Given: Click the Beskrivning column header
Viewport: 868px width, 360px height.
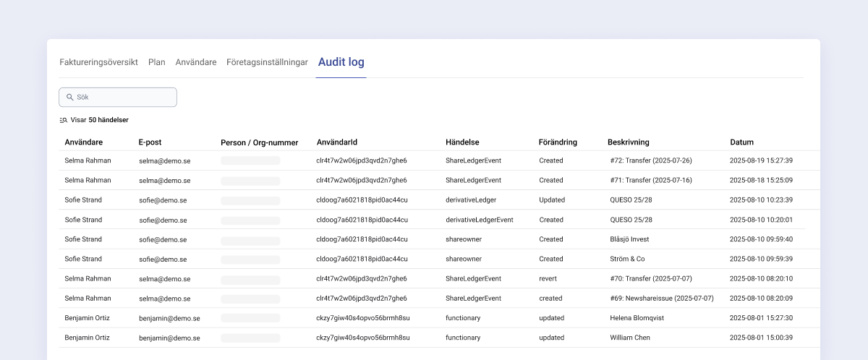Looking at the screenshot, I should click(x=629, y=142).
